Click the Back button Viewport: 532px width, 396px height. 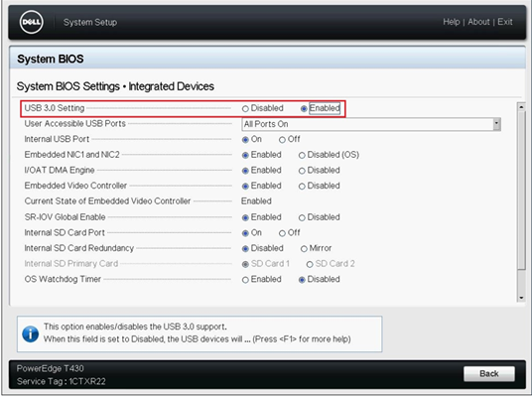[489, 373]
